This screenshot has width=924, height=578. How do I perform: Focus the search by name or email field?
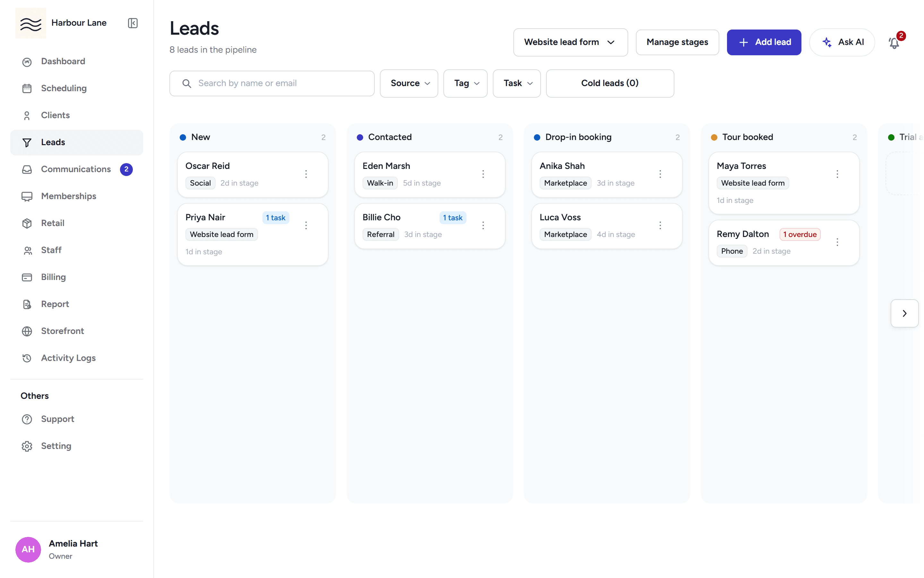pos(272,83)
